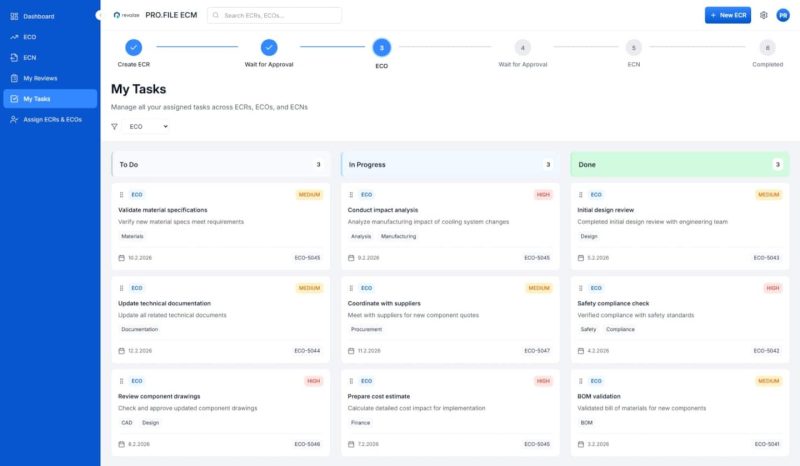
Task: Click the active step 3 ECO circle
Action: coord(382,47)
